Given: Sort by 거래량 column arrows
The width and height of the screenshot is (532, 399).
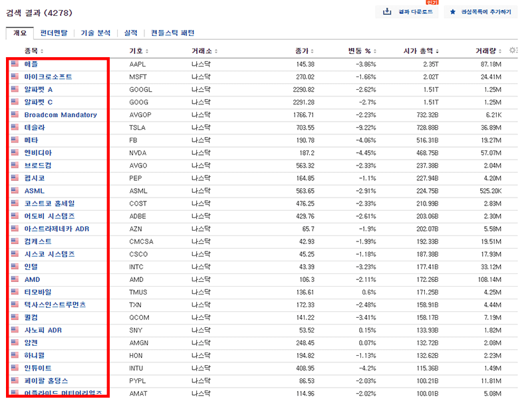Looking at the screenshot, I should click(500, 51).
